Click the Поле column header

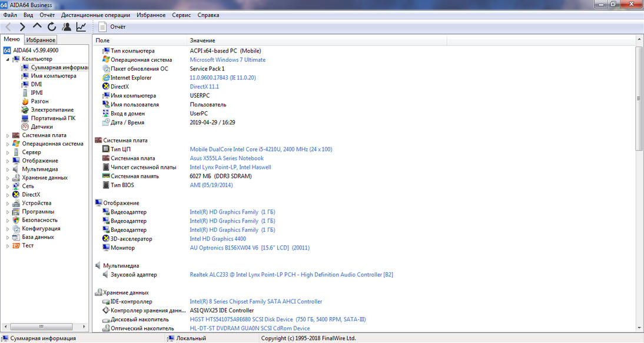(x=140, y=40)
